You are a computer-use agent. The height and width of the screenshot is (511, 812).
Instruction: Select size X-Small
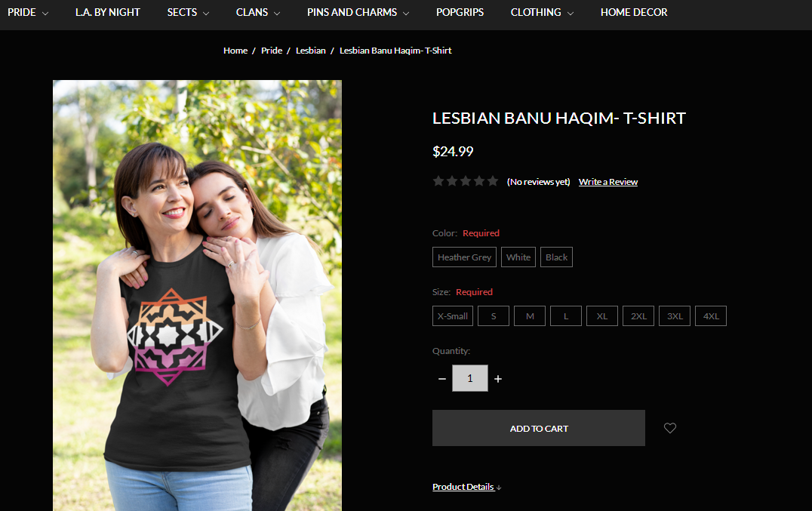[x=453, y=316]
